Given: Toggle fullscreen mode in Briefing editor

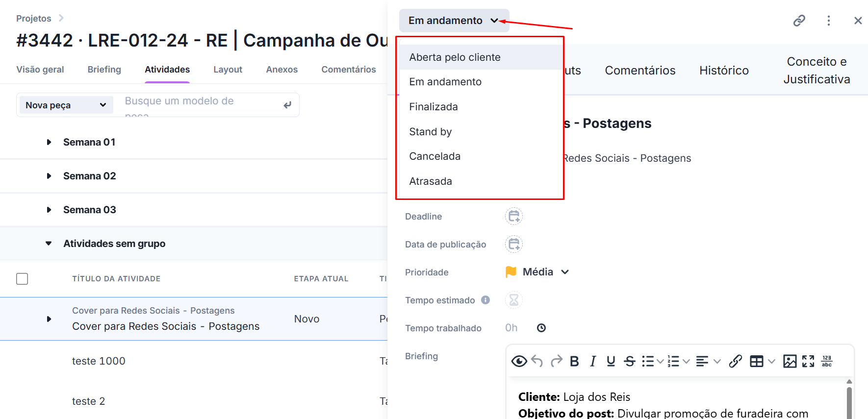Looking at the screenshot, I should 808,362.
